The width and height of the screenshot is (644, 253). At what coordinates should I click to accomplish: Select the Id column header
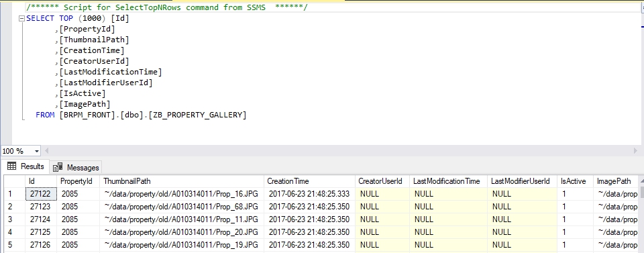pyautogui.click(x=41, y=181)
